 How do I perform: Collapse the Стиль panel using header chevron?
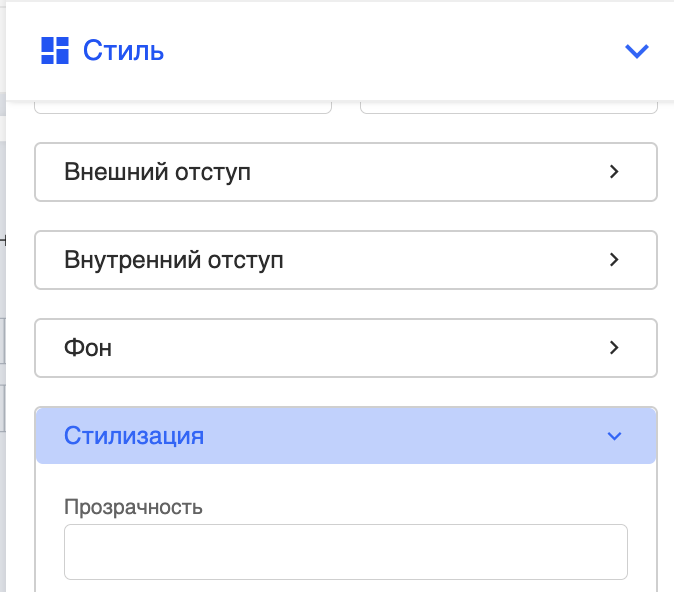click(x=636, y=51)
